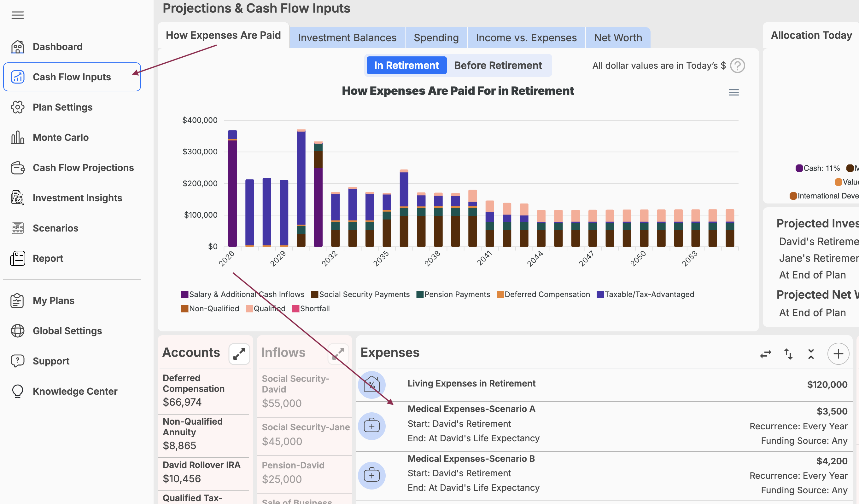Open the Income vs. Expenses tab

526,37
